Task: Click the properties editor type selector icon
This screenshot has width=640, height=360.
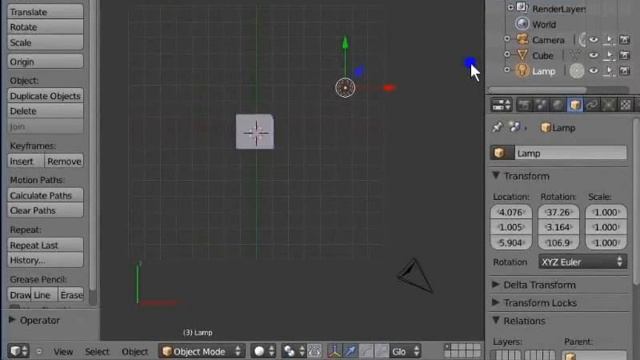Action: tap(501, 105)
